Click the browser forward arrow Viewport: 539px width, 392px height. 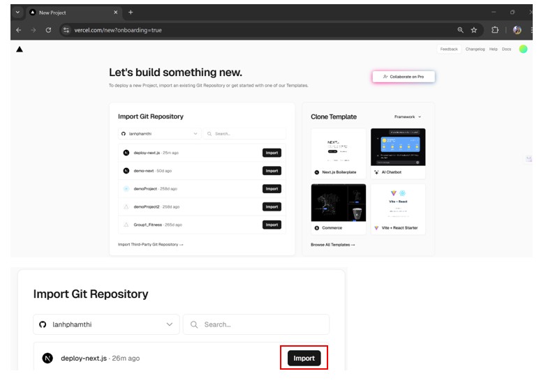coord(34,30)
